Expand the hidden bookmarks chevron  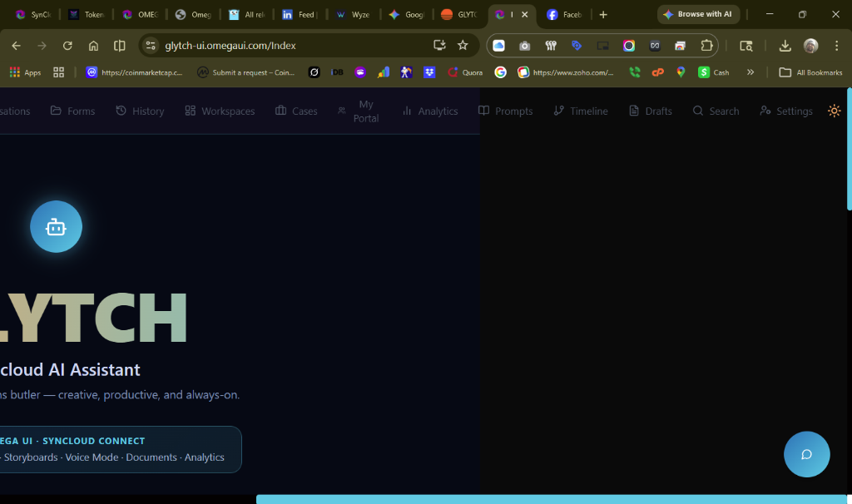(x=750, y=72)
